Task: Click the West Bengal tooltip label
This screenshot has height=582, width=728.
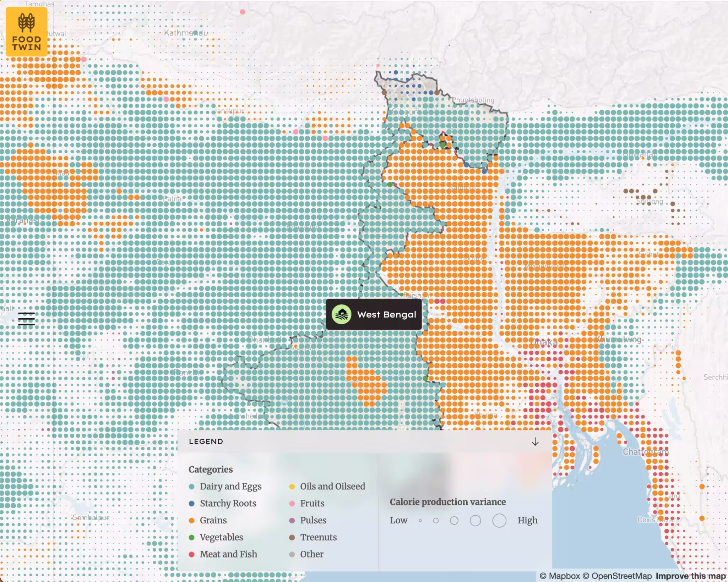Action: pyautogui.click(x=386, y=314)
